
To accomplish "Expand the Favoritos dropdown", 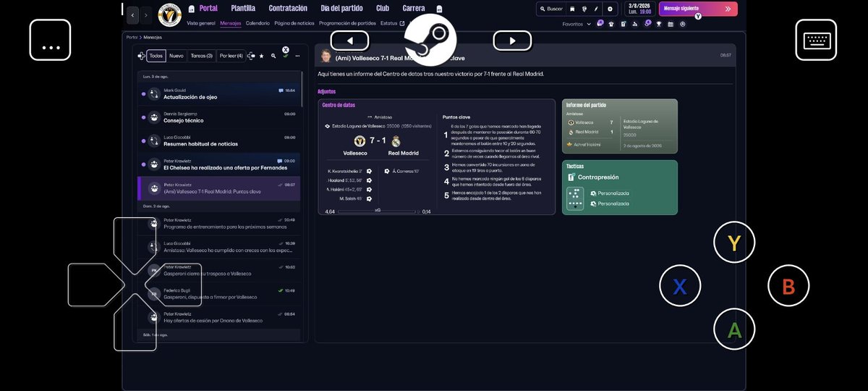I will tap(576, 24).
